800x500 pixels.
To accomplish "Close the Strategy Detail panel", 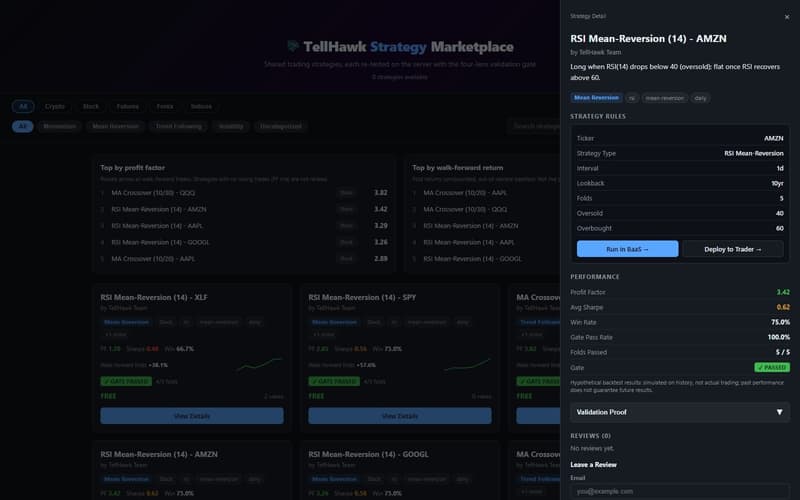I will click(x=787, y=17).
